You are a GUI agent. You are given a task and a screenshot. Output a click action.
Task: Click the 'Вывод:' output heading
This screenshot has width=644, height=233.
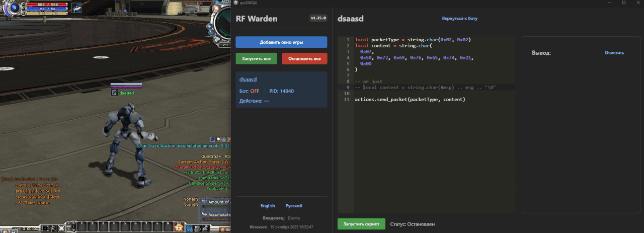[x=541, y=53]
